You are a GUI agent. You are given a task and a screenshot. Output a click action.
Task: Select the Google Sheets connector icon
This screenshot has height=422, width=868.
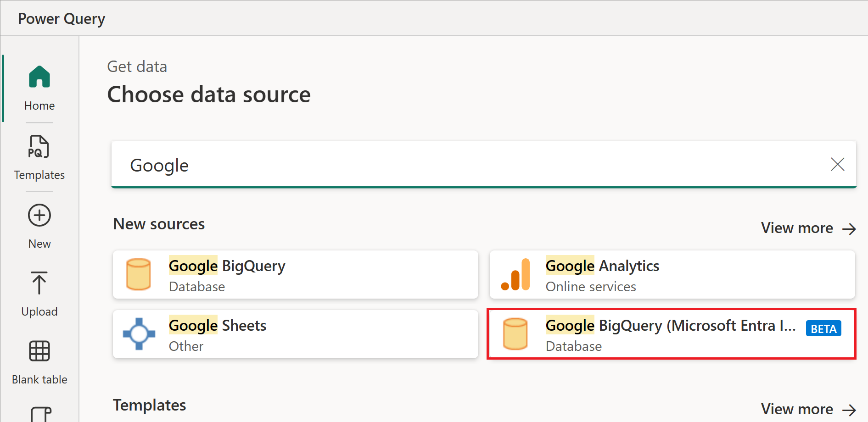pyautogui.click(x=139, y=334)
